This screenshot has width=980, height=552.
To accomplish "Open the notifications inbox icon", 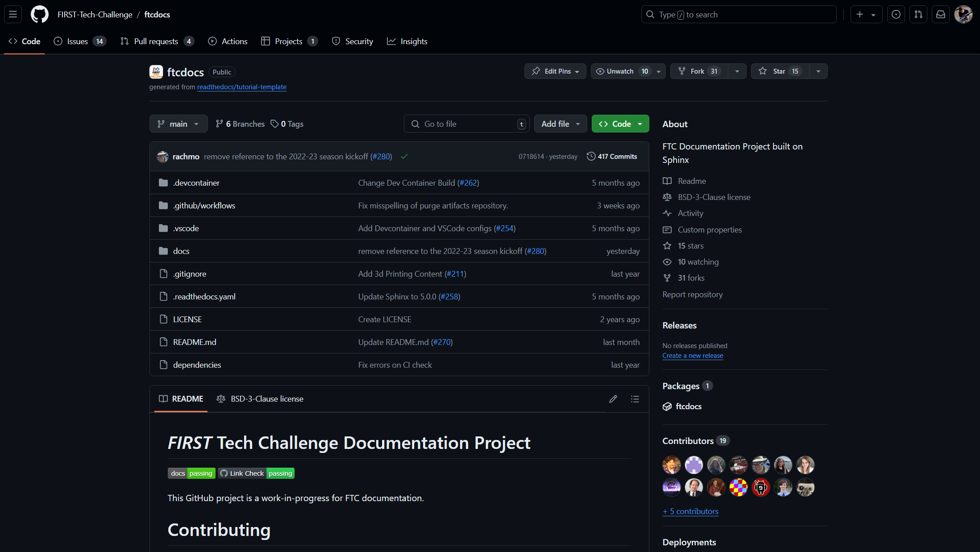I will 940,14.
